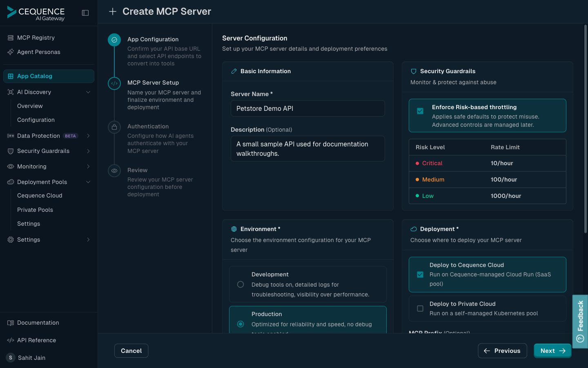Viewport: 588px width, 368px height.
Task: Click the Monitoring eye icon
Action: (x=11, y=166)
